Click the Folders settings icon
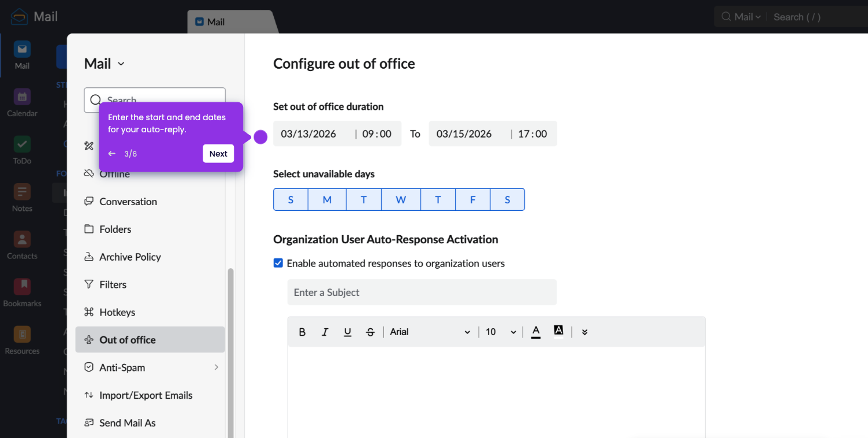 point(89,229)
